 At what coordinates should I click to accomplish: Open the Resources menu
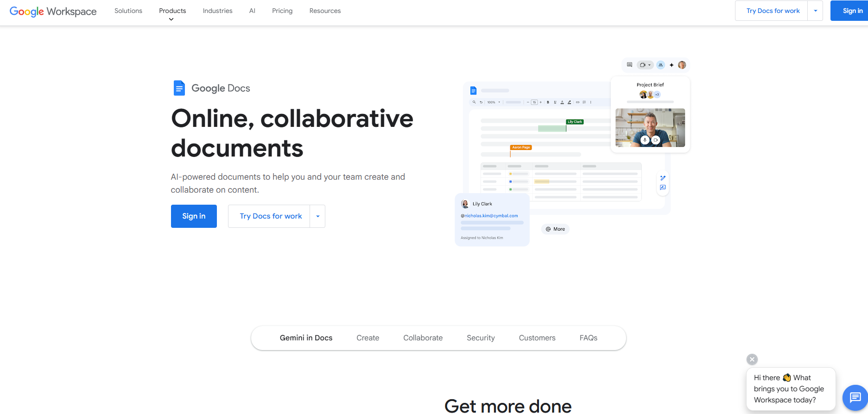[x=325, y=11]
